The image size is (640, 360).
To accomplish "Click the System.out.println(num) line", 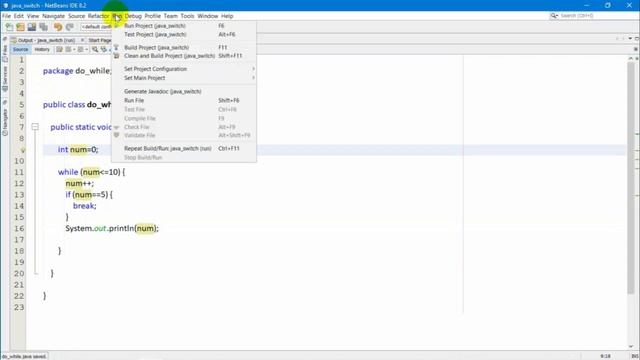I will tap(112, 229).
